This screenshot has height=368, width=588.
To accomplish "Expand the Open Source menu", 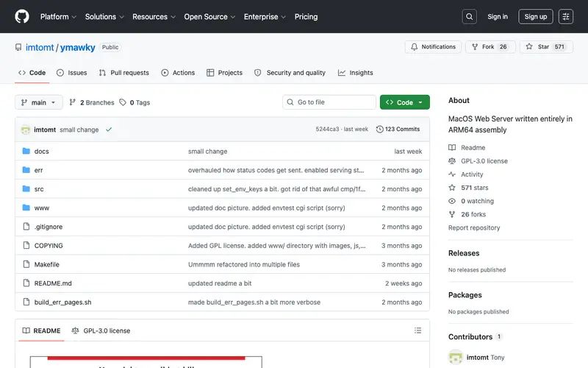I will point(209,16).
